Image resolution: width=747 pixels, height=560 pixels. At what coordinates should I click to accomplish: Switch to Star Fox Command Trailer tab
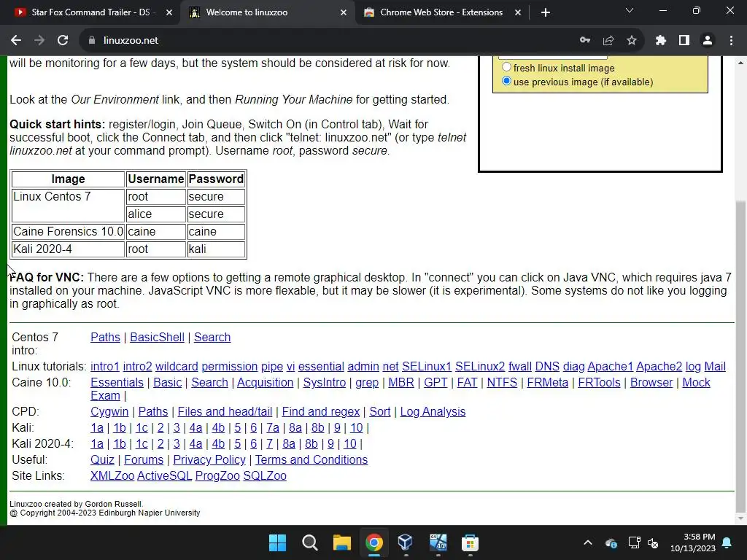tap(90, 12)
